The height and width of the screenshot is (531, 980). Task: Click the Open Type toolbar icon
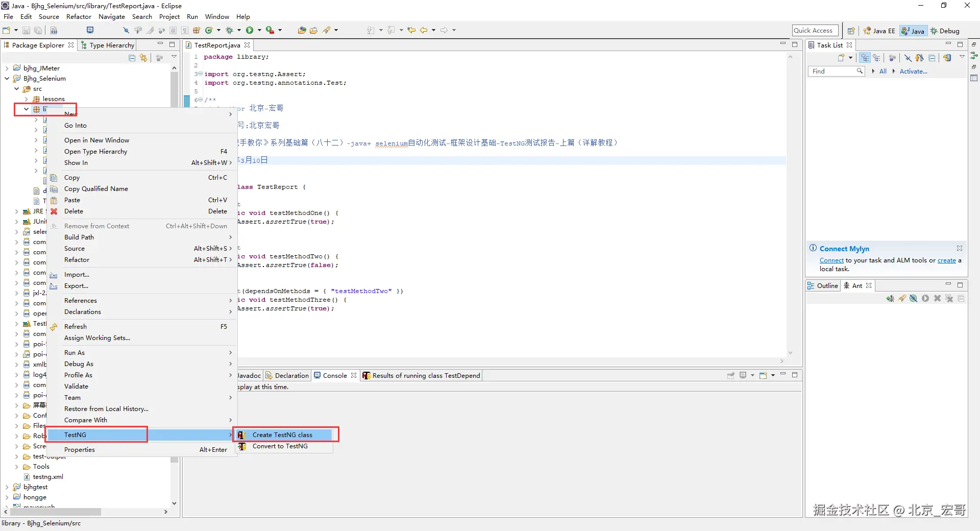302,31
